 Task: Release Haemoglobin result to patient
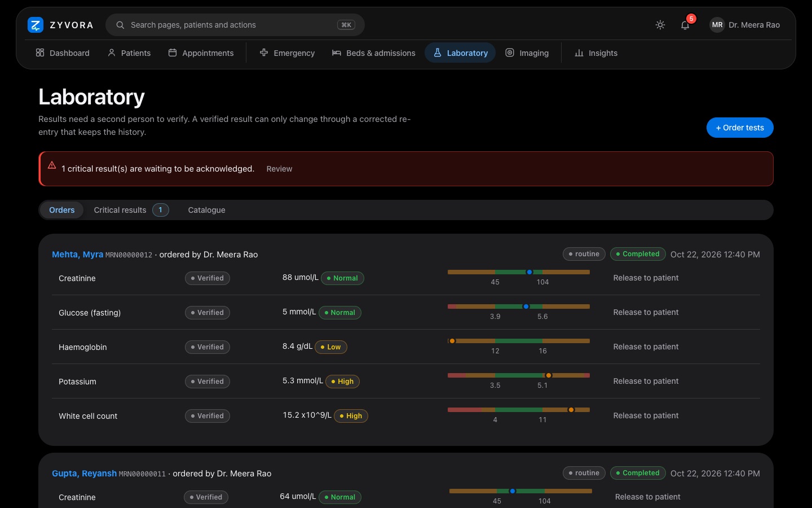[x=646, y=347]
